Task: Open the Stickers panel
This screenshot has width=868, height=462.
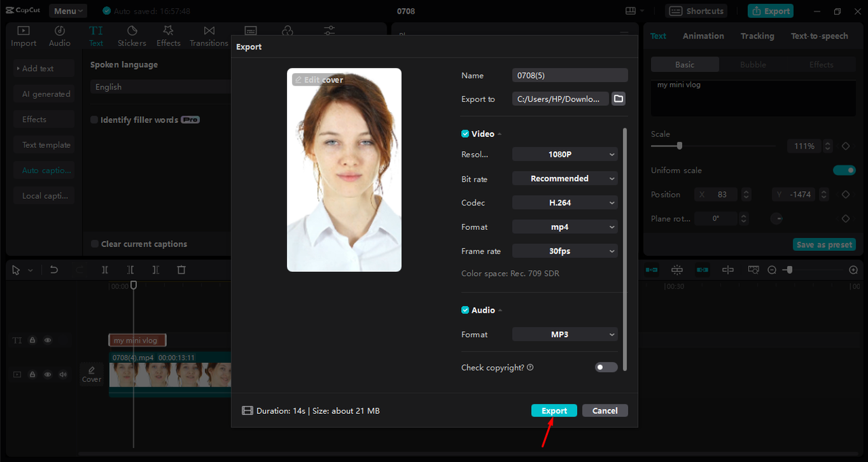Action: pyautogui.click(x=132, y=36)
